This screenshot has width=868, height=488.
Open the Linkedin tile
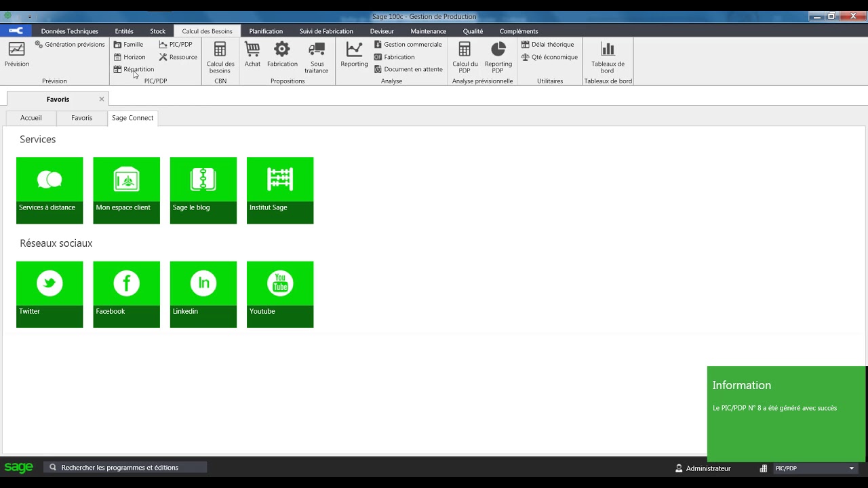click(x=203, y=295)
